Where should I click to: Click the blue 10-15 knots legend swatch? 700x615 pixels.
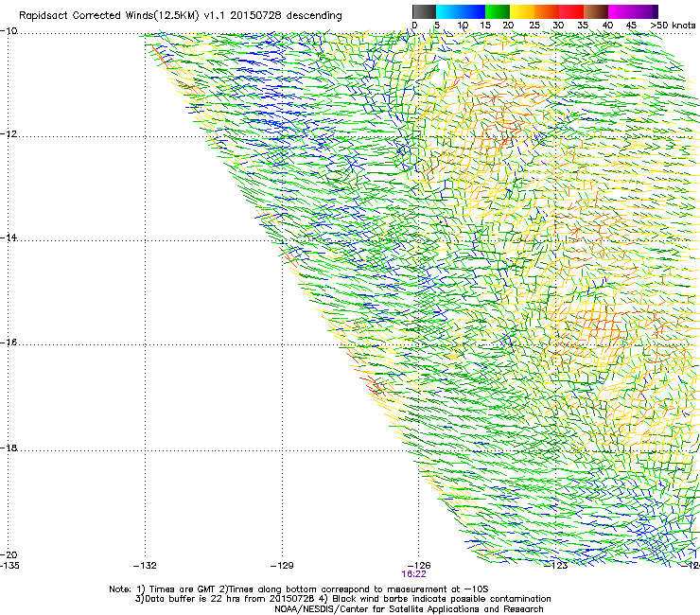pos(473,11)
